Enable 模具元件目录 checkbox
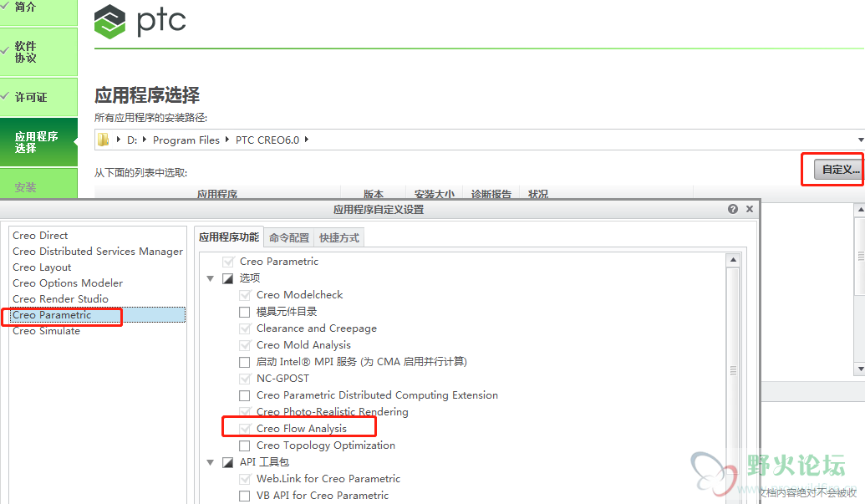The image size is (865, 504). pyautogui.click(x=244, y=312)
